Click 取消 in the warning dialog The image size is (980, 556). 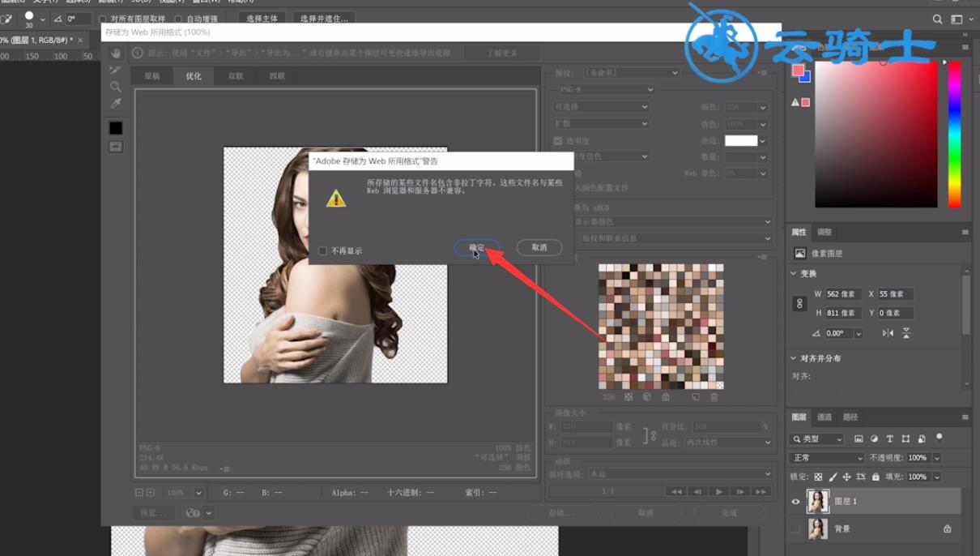pos(539,247)
